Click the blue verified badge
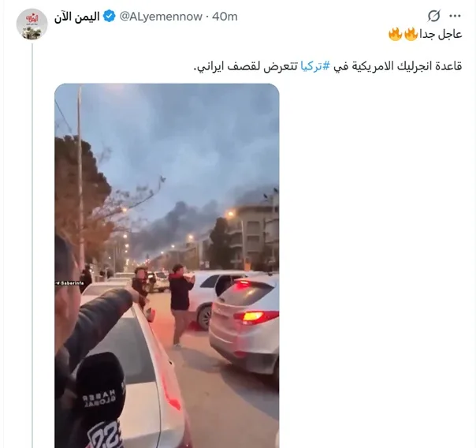This screenshot has width=476, height=448. (110, 16)
